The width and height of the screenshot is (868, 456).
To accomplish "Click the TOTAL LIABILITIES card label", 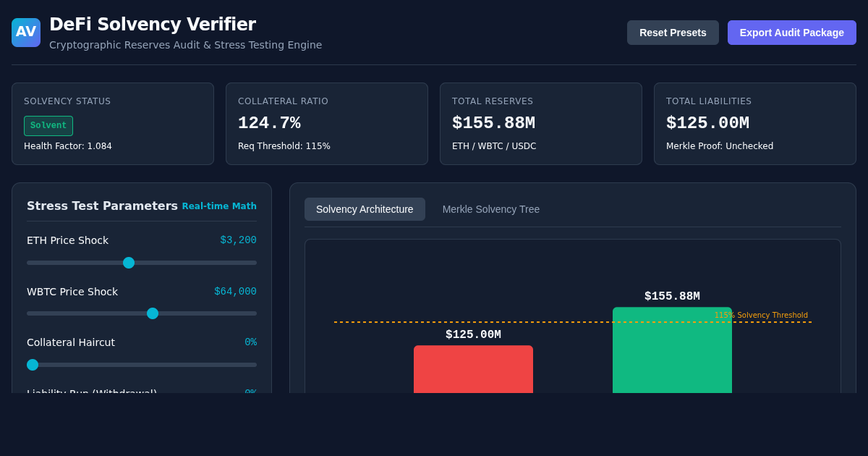I will (709, 101).
